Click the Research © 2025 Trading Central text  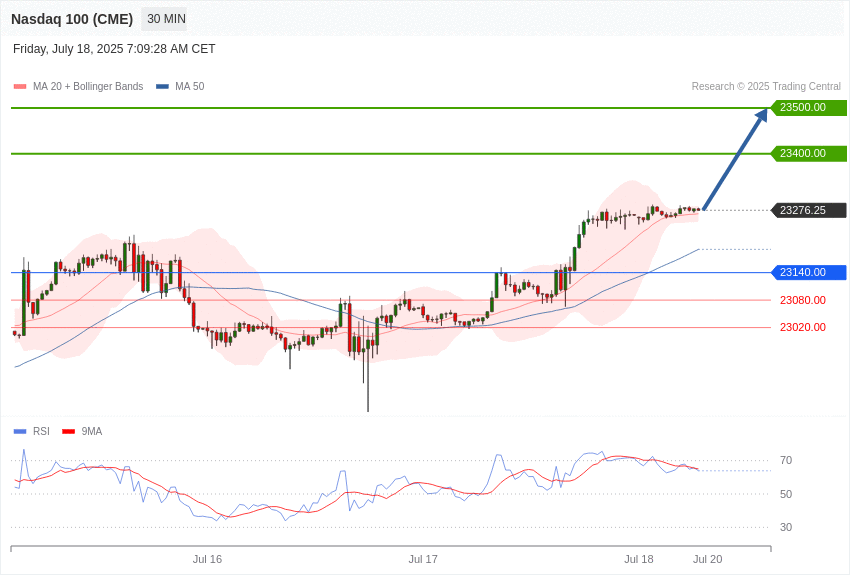tap(766, 86)
